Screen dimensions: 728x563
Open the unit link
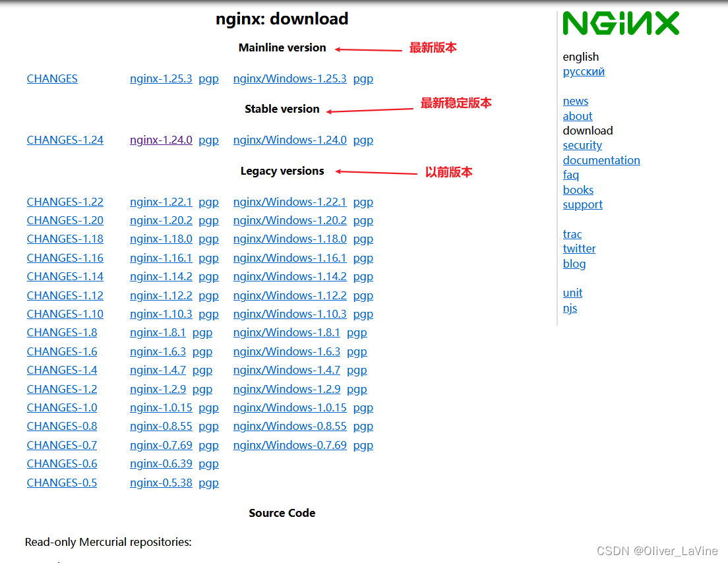click(x=572, y=293)
